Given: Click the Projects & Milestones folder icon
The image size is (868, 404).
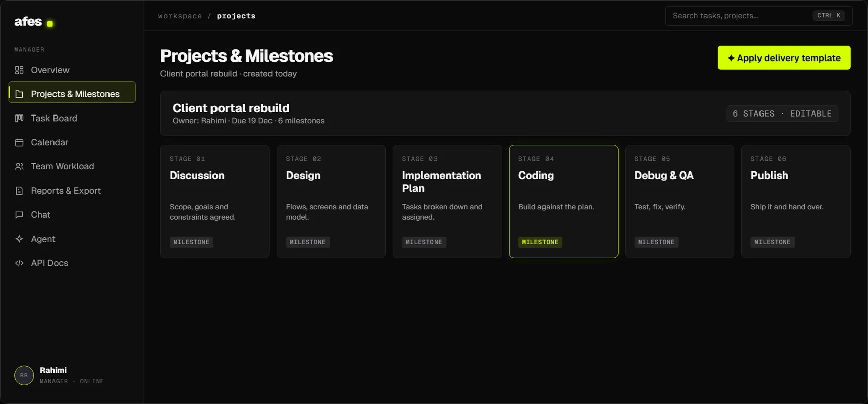Looking at the screenshot, I should click(x=19, y=94).
